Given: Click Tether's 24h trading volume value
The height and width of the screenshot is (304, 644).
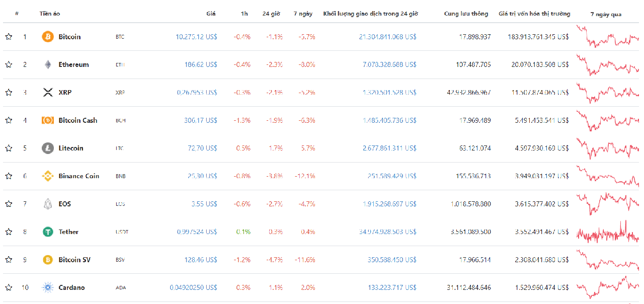Looking at the screenshot, I should coord(388,232).
